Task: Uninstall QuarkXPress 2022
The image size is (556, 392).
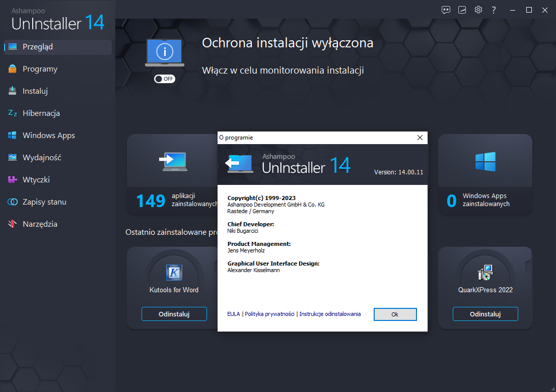Action: tap(485, 314)
